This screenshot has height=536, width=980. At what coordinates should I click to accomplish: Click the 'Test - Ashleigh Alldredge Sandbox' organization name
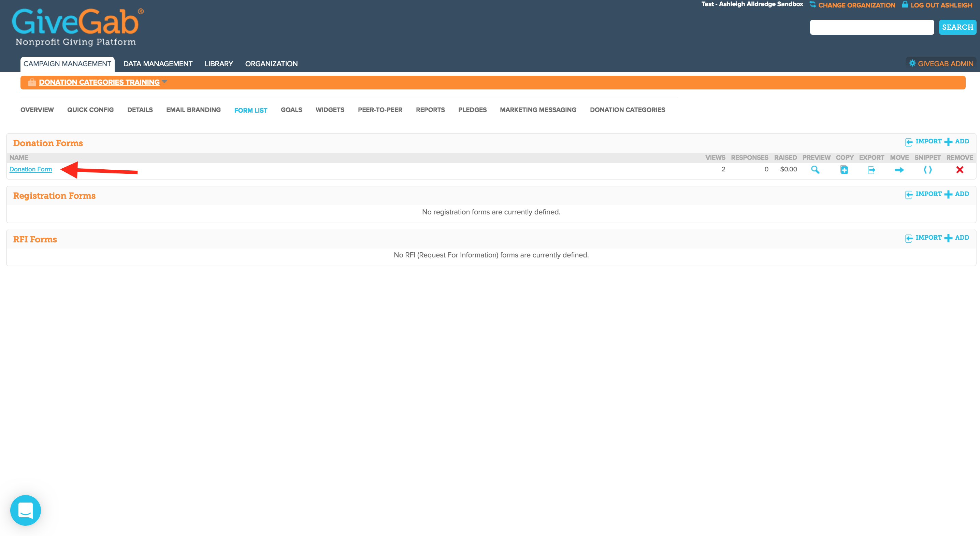click(x=752, y=4)
